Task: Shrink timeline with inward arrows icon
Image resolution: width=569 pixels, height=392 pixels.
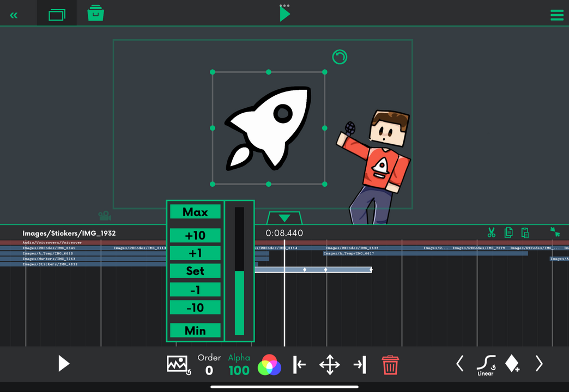Action: tap(555, 232)
